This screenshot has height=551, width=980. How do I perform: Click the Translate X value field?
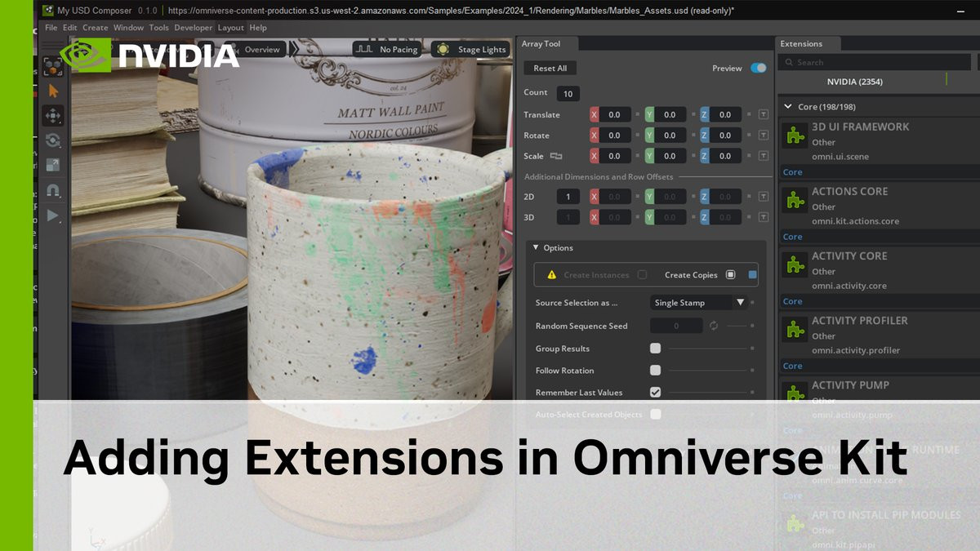[615, 115]
